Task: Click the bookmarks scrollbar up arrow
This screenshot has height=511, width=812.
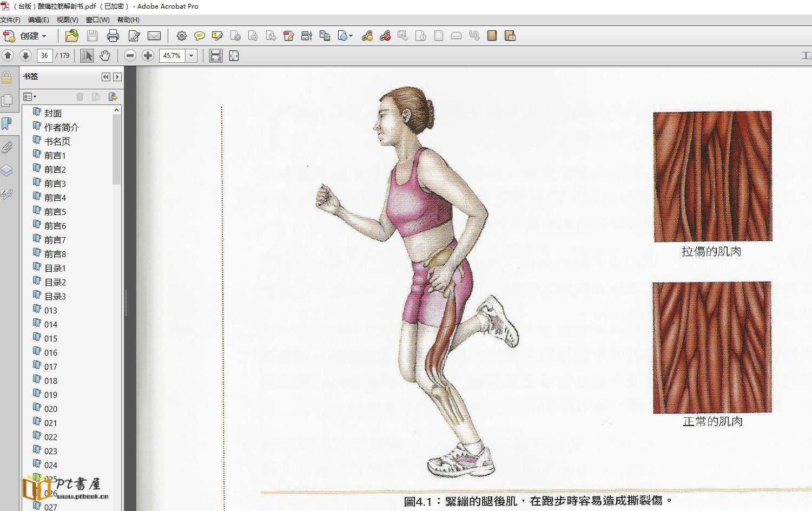Action: click(x=116, y=110)
